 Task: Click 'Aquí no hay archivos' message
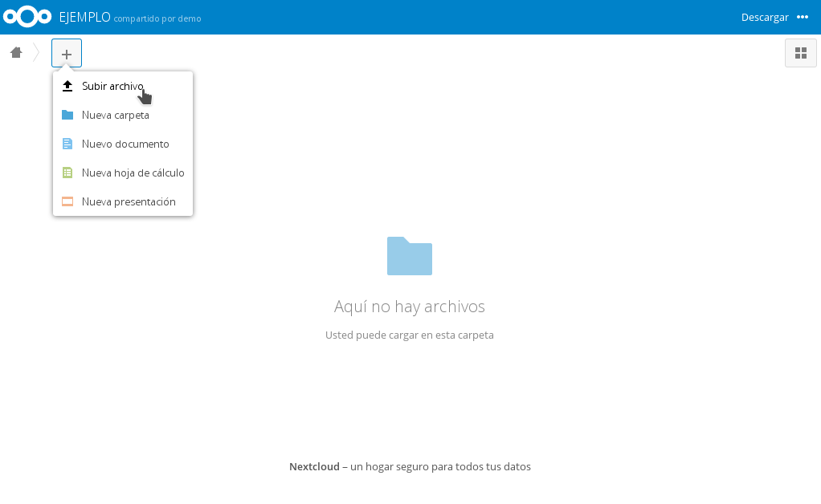410,306
